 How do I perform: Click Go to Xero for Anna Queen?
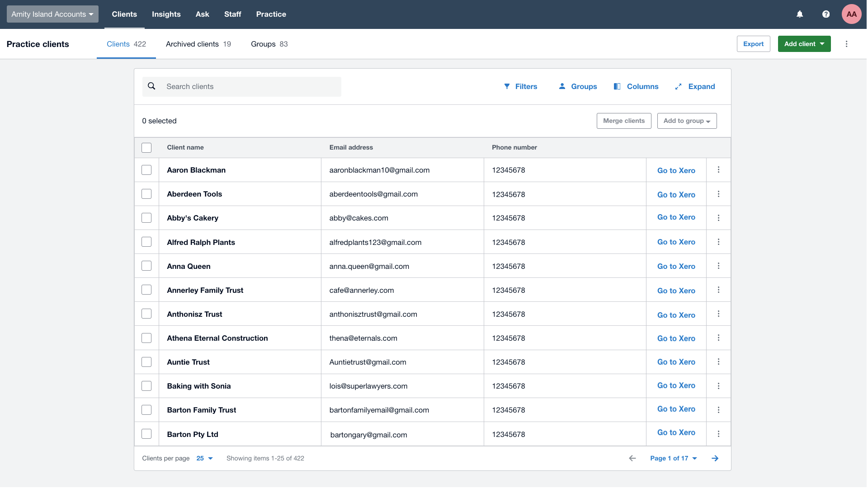(x=676, y=266)
